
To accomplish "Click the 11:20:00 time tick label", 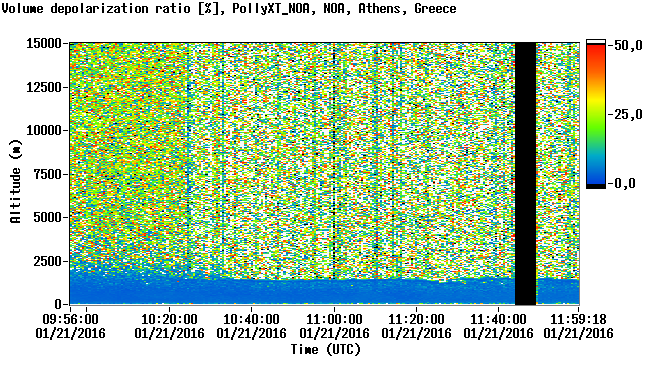I will point(416,319).
